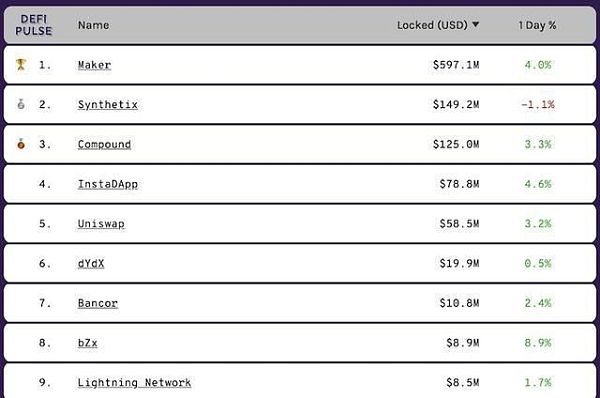Click the silver medal icon beside Synthetix
This screenshot has height=398, width=600.
point(21,104)
